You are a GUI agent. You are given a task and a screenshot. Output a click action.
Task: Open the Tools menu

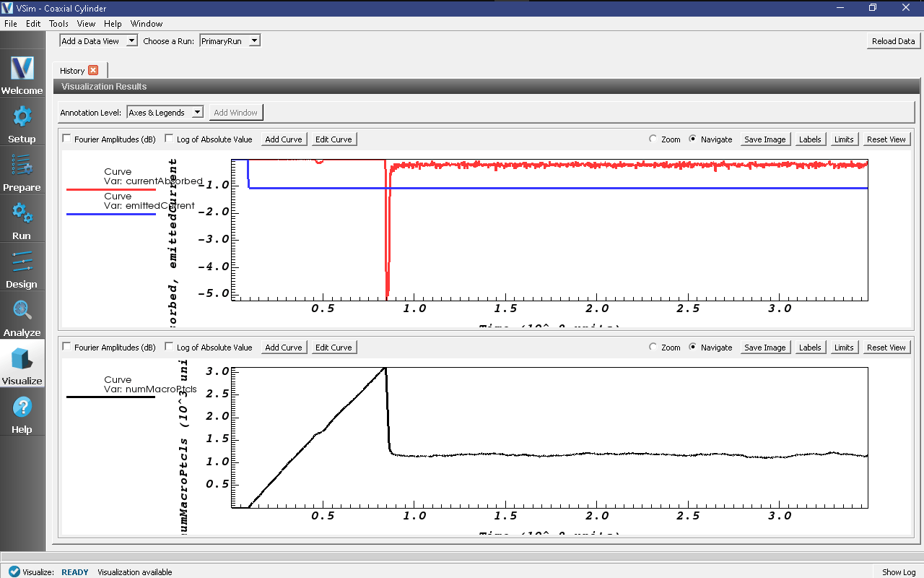pyautogui.click(x=58, y=23)
